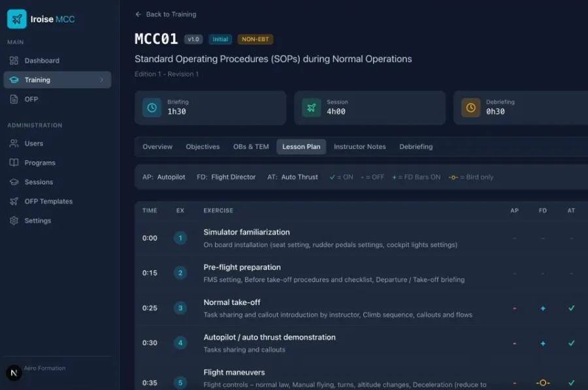Switch to the Objectives tab
Image resolution: width=588 pixels, height=390 pixels.
203,146
